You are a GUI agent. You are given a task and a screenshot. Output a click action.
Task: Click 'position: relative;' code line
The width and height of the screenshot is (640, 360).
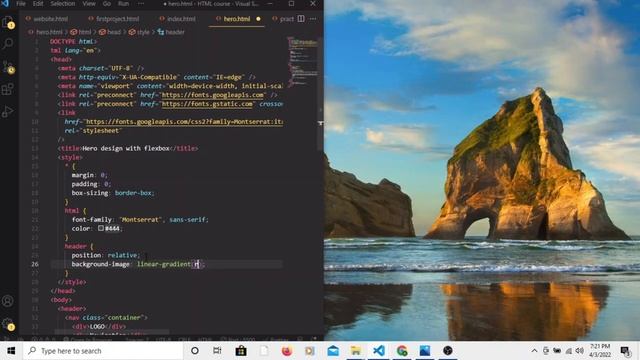click(106, 256)
